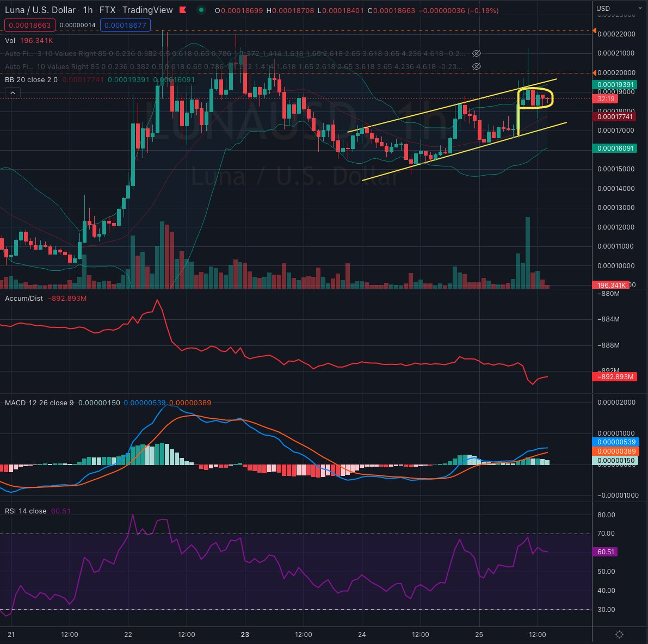Viewport: 648px width, 644px height.
Task: Click the green last price label 0.00019391
Action: [615, 85]
